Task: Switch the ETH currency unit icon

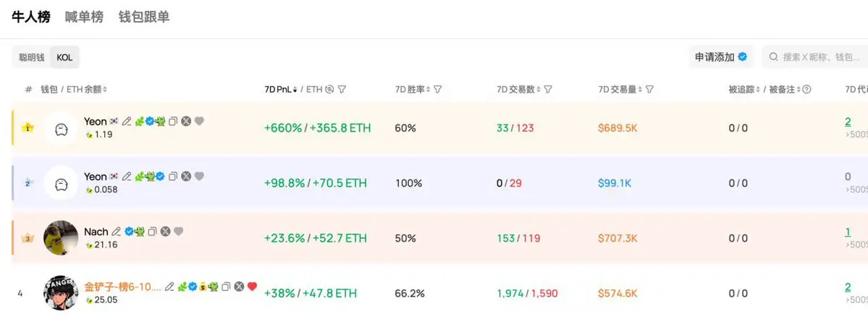Action: click(329, 89)
